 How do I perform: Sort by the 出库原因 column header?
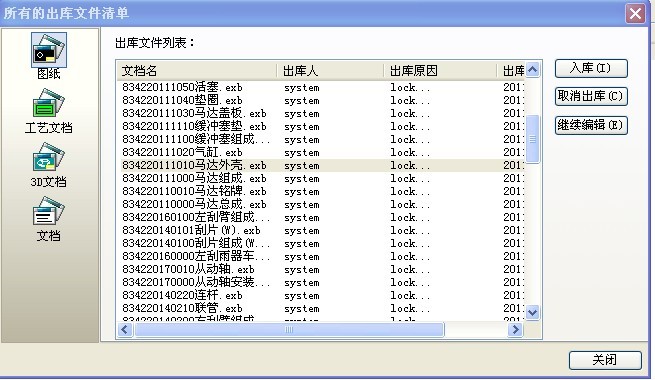pos(440,71)
